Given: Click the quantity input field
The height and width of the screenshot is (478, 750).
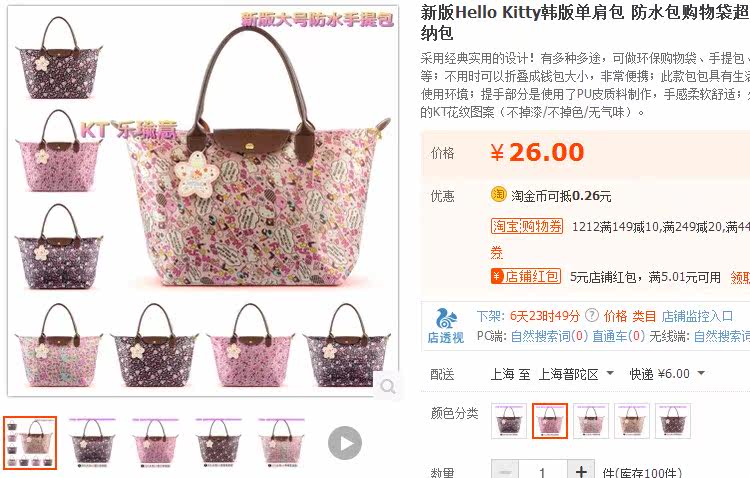Looking at the screenshot, I should pyautogui.click(x=543, y=471).
